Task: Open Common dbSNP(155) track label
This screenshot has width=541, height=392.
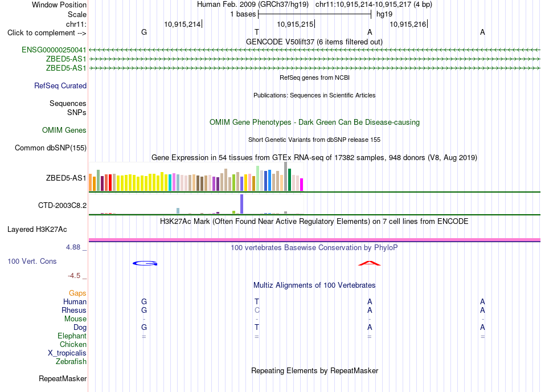Action: pos(51,148)
